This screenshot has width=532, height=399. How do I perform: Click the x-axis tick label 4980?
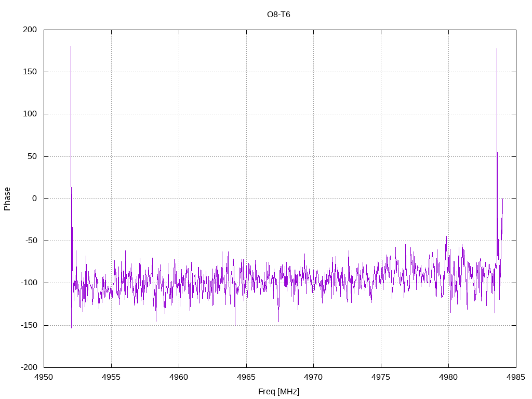[448, 377]
